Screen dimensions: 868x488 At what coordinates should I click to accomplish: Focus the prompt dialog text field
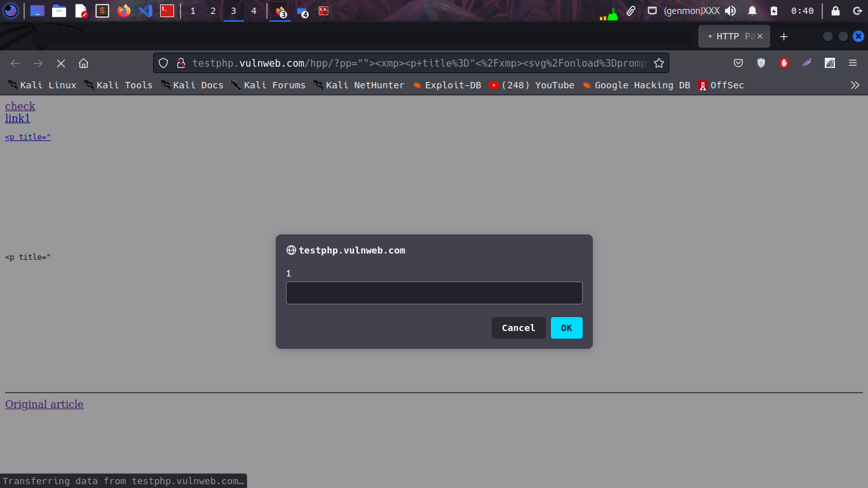[x=434, y=293]
